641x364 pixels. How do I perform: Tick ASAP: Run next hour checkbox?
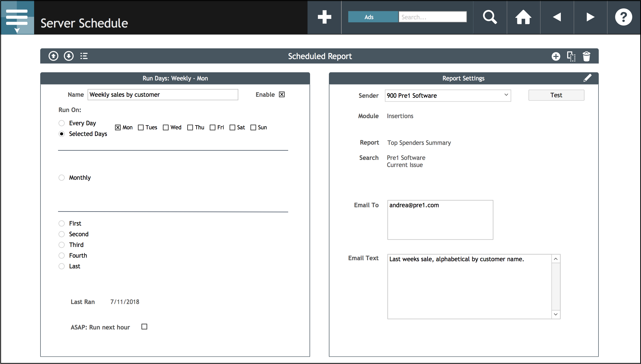click(144, 327)
